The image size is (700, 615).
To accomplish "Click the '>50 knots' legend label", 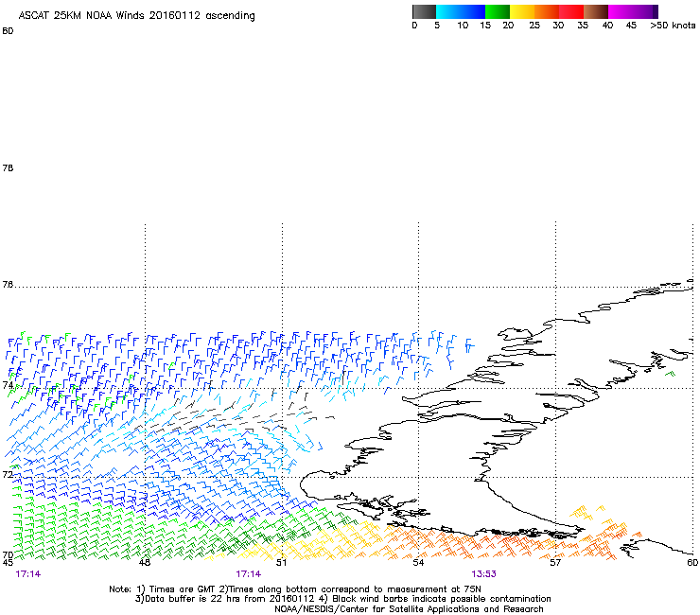I will (673, 26).
